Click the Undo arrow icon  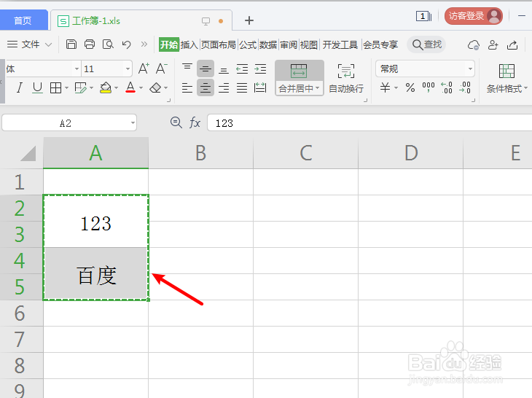pyautogui.click(x=126, y=44)
